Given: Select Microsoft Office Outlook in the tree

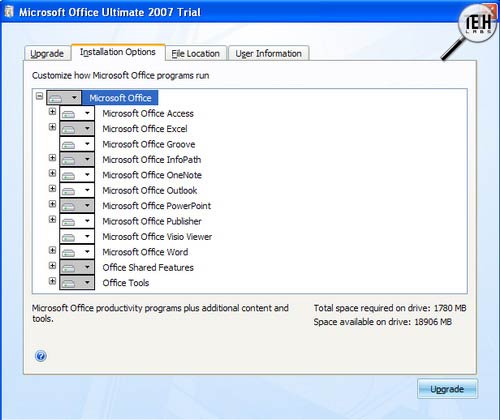Looking at the screenshot, I should point(150,190).
